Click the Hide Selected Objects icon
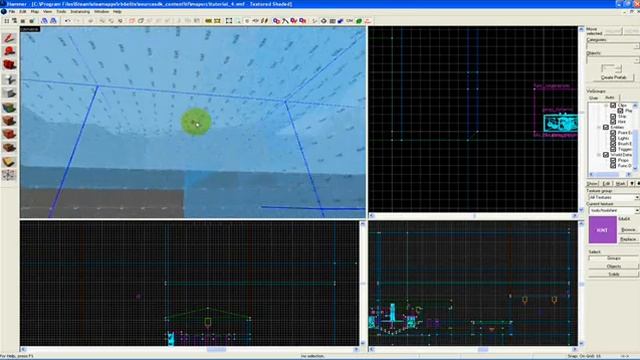 [132, 21]
